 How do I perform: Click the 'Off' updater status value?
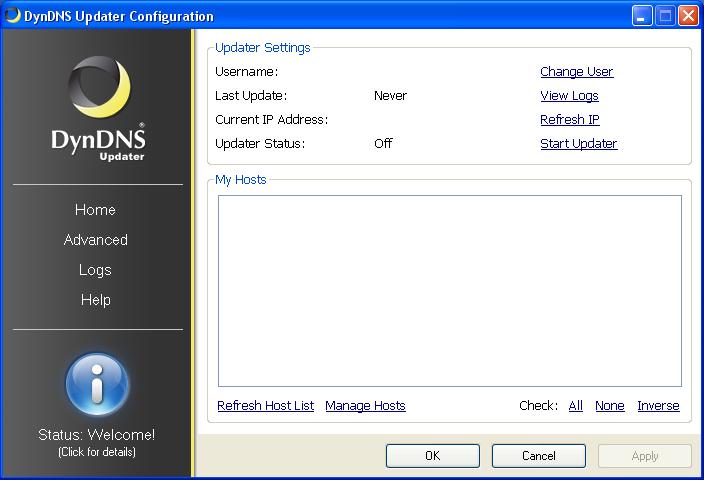pos(383,144)
